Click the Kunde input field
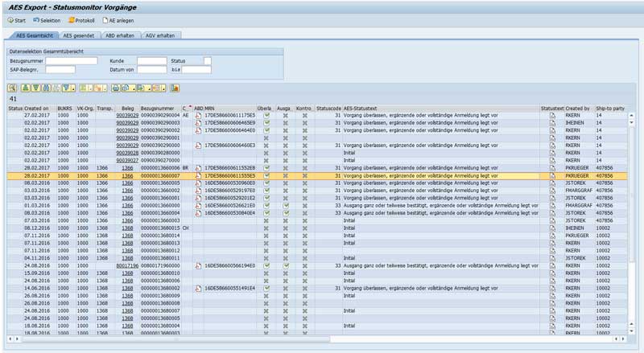The height and width of the screenshot is (353, 644). [x=152, y=61]
